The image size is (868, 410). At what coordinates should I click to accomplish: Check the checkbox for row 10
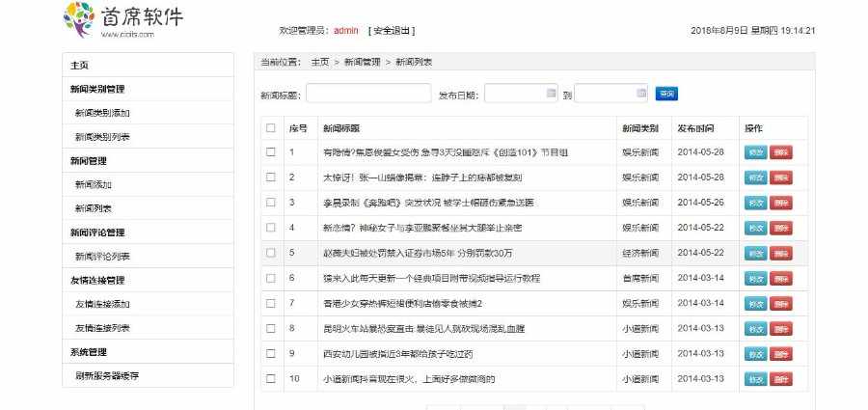[x=271, y=379]
